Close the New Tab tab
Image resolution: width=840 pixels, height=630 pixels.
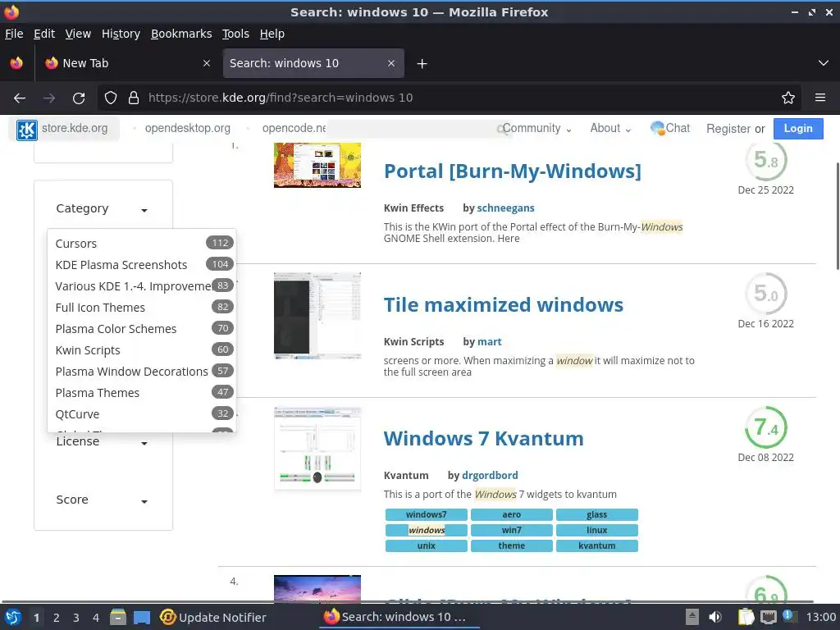click(207, 63)
